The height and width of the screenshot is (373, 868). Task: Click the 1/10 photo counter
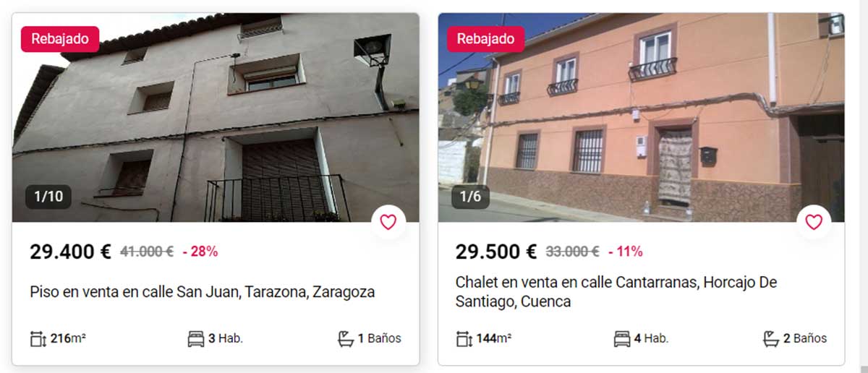click(48, 197)
